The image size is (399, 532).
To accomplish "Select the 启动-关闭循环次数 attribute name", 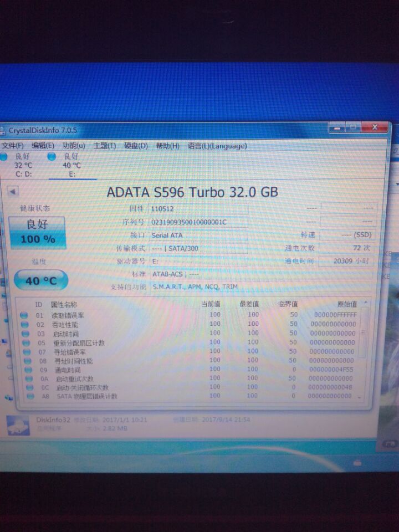I will [83, 387].
